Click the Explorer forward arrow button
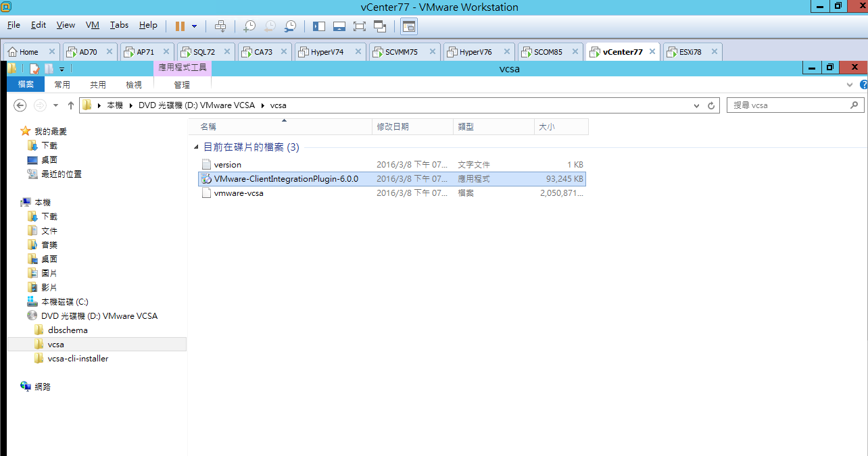The width and height of the screenshot is (868, 456). [x=40, y=105]
